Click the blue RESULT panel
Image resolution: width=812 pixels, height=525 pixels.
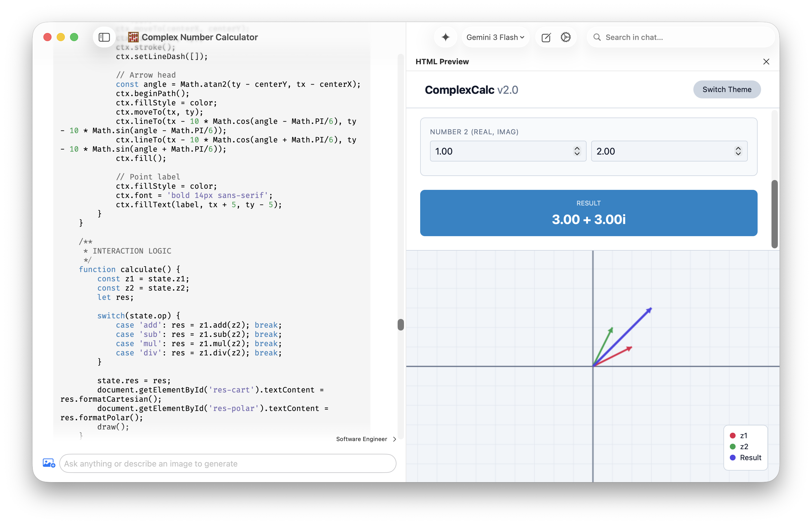coord(588,213)
